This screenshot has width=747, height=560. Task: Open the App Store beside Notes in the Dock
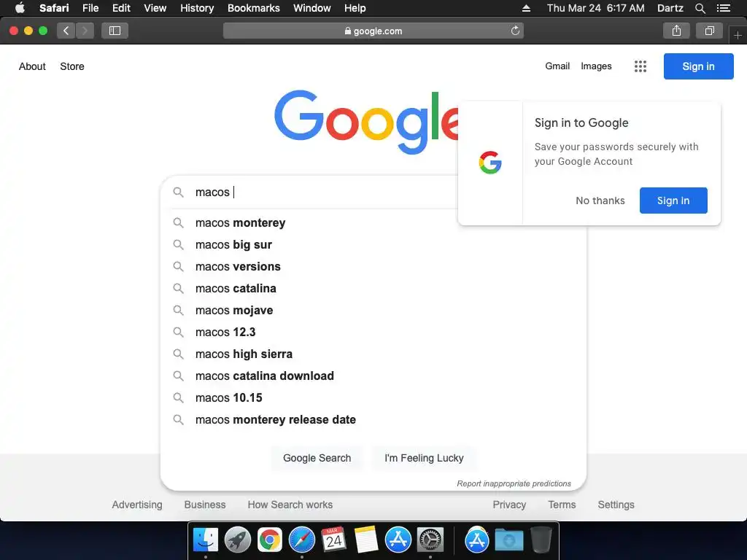398,540
